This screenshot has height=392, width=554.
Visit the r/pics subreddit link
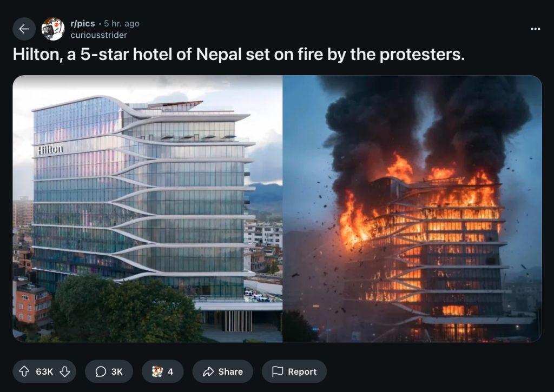[83, 23]
